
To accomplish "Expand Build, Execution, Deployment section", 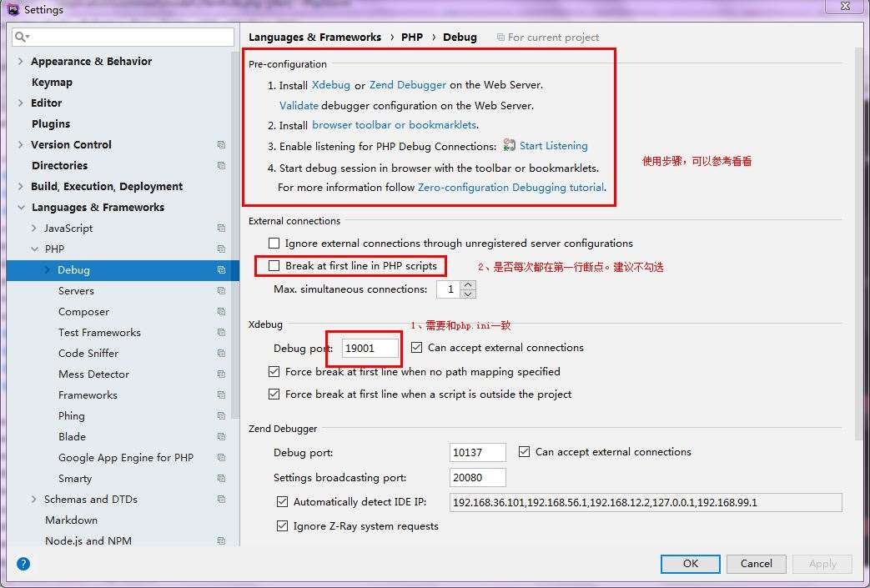I will (x=21, y=186).
